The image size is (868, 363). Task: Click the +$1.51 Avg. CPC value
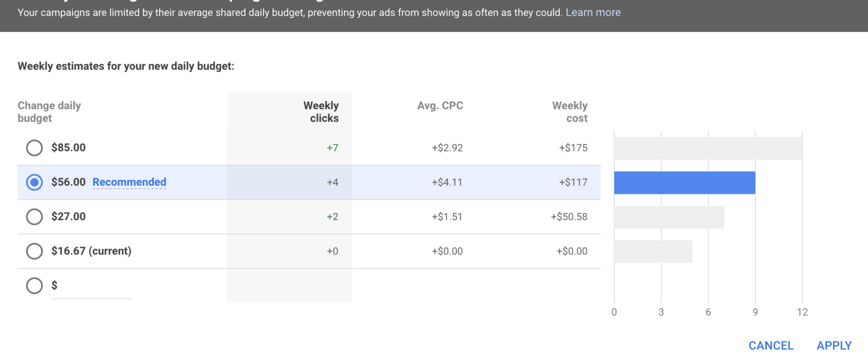pyautogui.click(x=447, y=217)
